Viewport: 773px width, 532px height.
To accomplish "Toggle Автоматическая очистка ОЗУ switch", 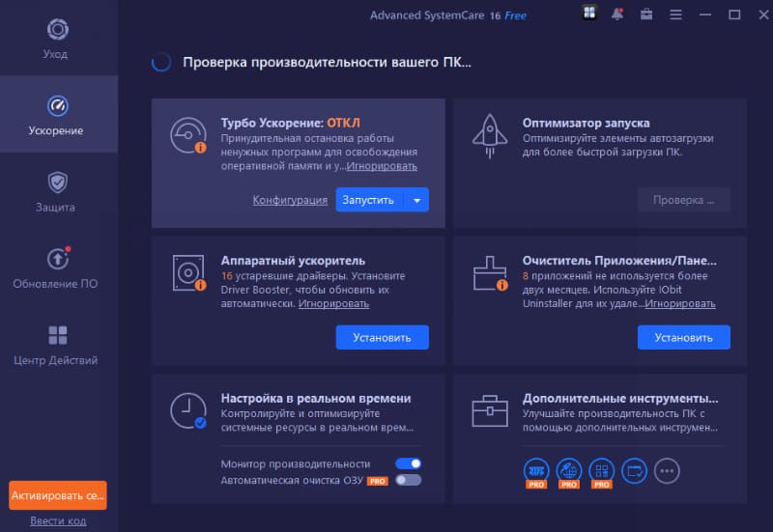I will point(408,480).
